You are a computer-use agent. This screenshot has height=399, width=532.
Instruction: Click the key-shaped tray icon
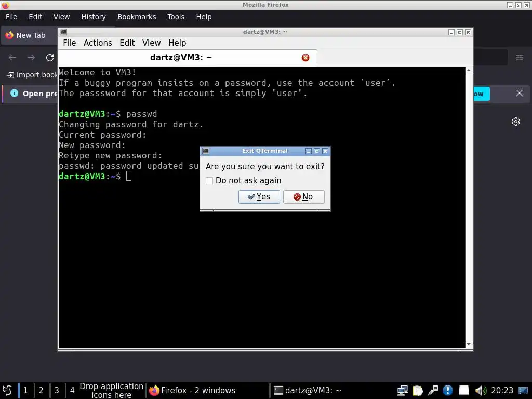[433, 391]
